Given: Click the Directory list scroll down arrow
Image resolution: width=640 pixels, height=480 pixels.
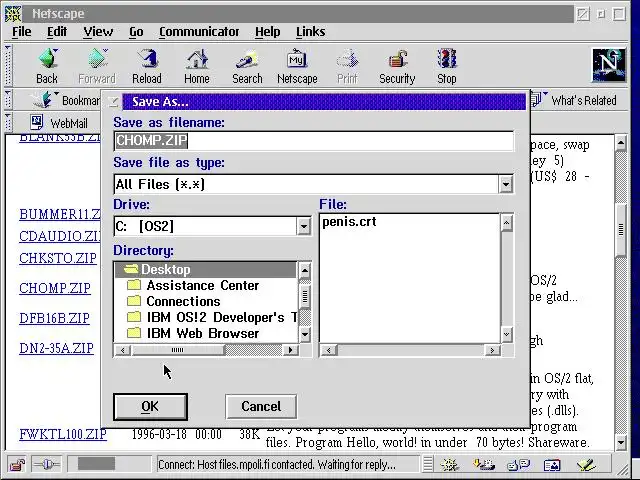Looking at the screenshot, I should 305,335.
